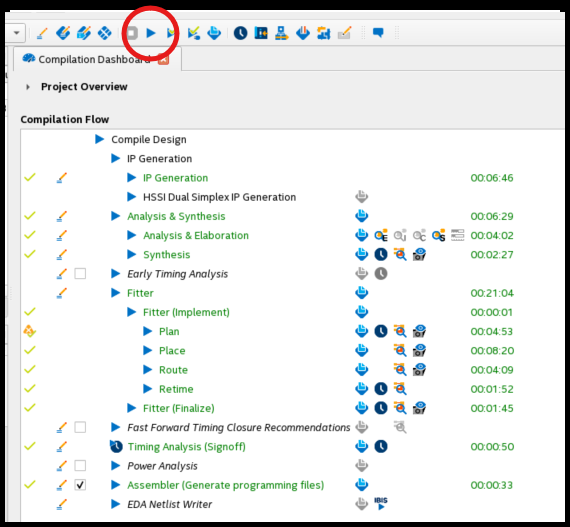
Task: Open timing analyzer icon in Plan row
Action: (x=381, y=331)
